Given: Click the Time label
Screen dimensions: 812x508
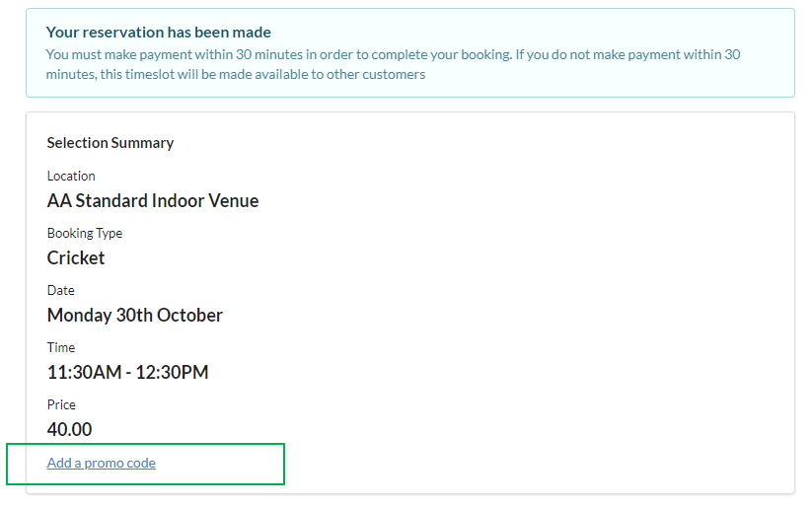Looking at the screenshot, I should point(60,347).
